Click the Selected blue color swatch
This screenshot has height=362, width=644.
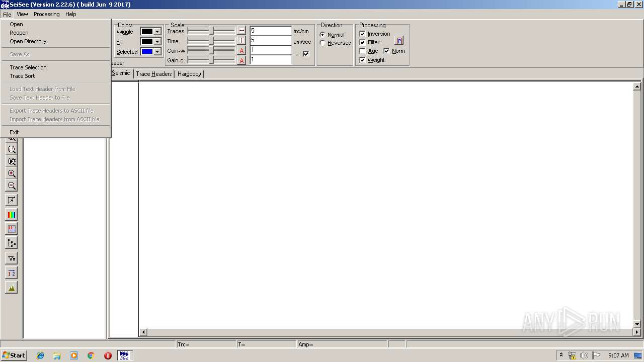coord(147,52)
